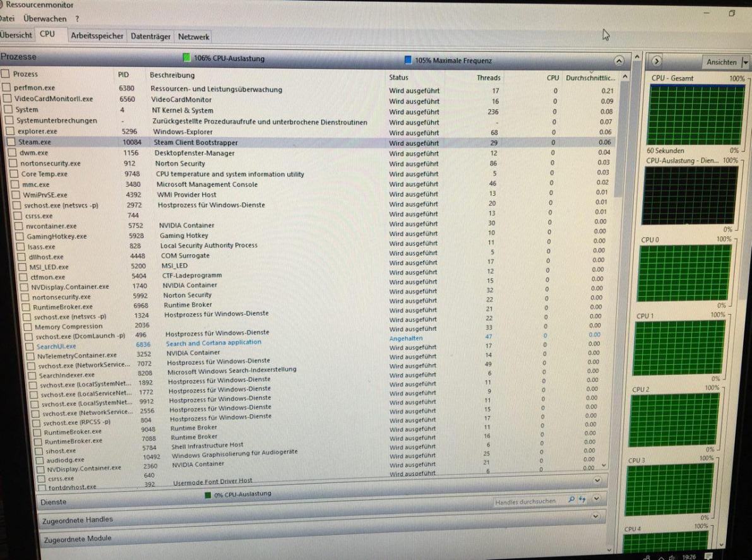The image size is (752, 560).
Task: Check the Steam.exe process checkbox
Action: (x=11, y=142)
